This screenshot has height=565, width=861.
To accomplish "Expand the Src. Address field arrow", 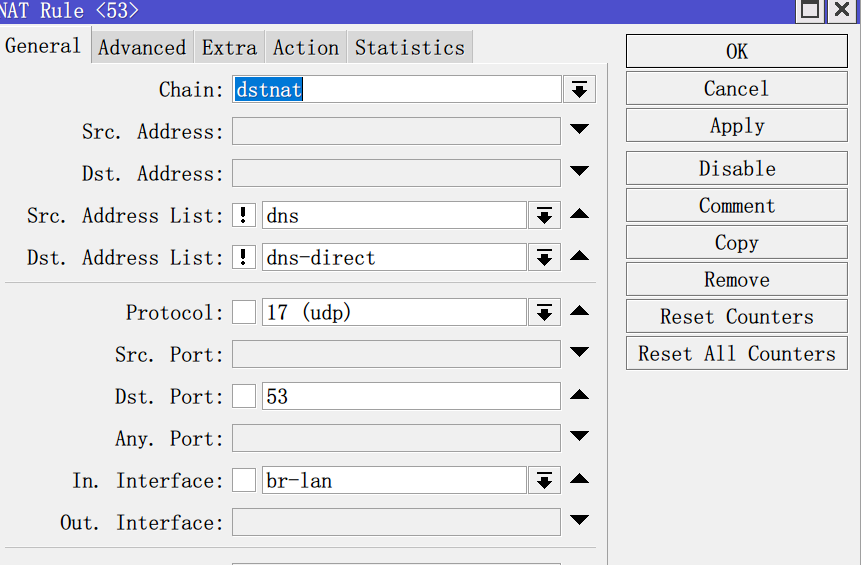I will coord(579,131).
